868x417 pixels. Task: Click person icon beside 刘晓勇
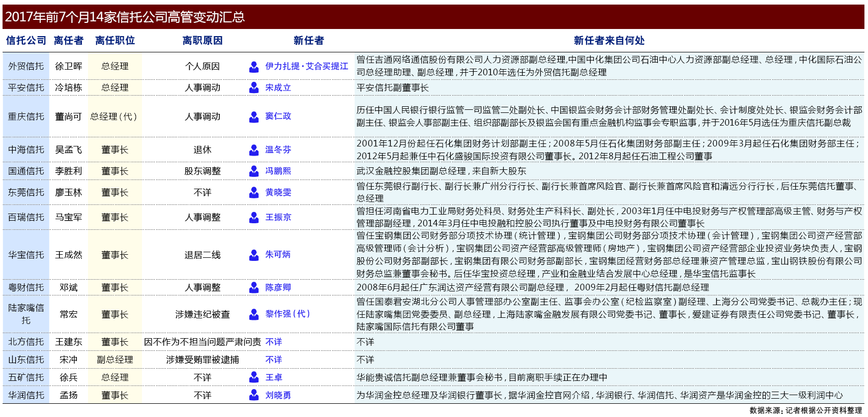click(x=254, y=395)
